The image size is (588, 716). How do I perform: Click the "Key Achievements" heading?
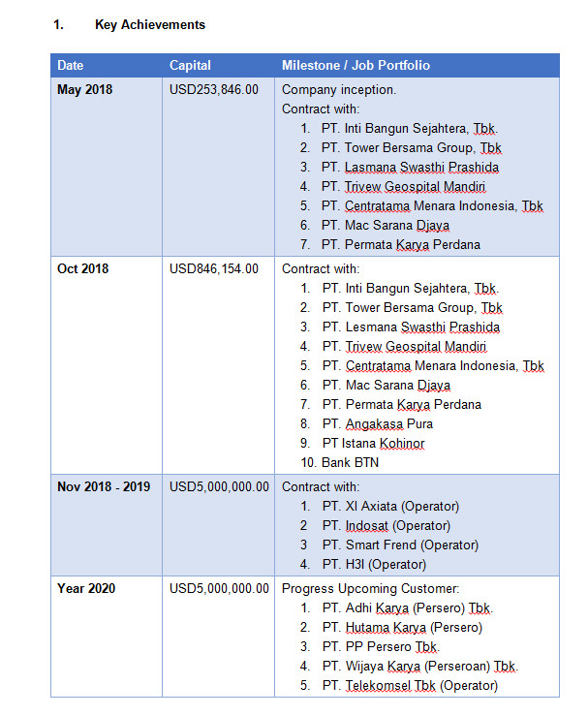click(x=149, y=24)
